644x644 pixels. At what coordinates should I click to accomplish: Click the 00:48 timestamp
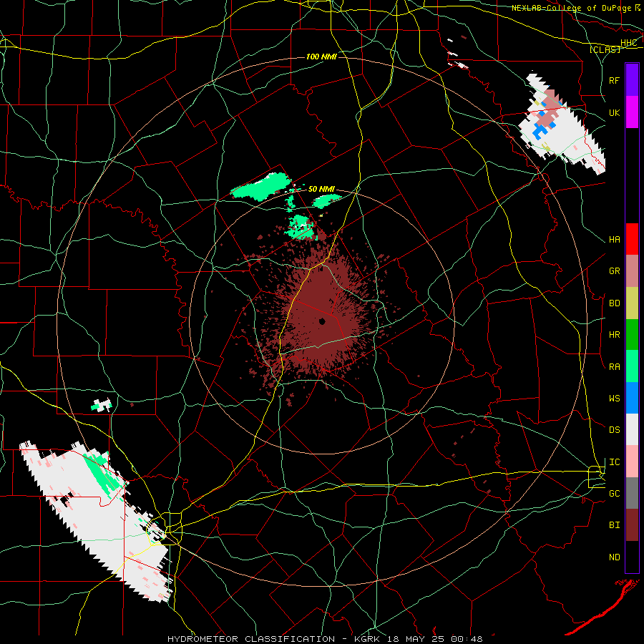pyautogui.click(x=466, y=639)
